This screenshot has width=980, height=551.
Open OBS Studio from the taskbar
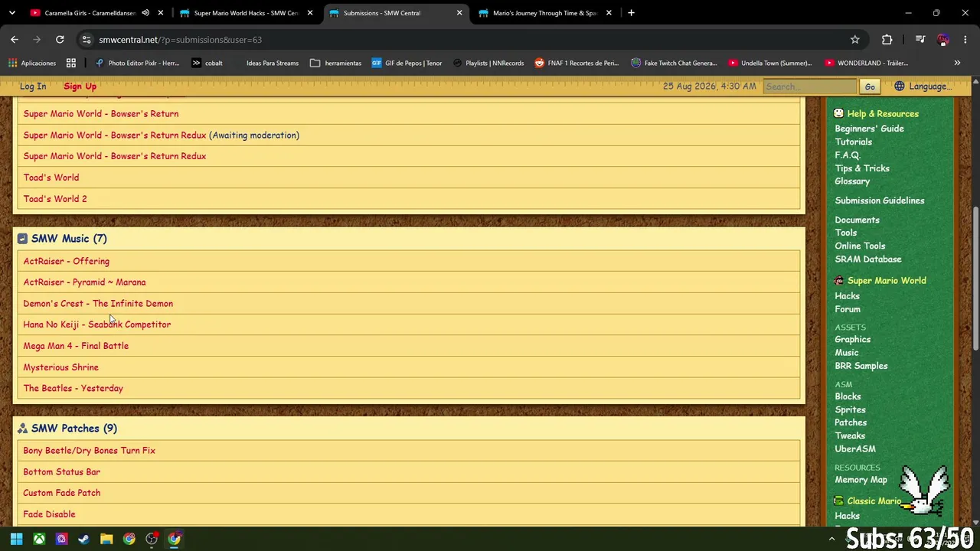tap(152, 539)
